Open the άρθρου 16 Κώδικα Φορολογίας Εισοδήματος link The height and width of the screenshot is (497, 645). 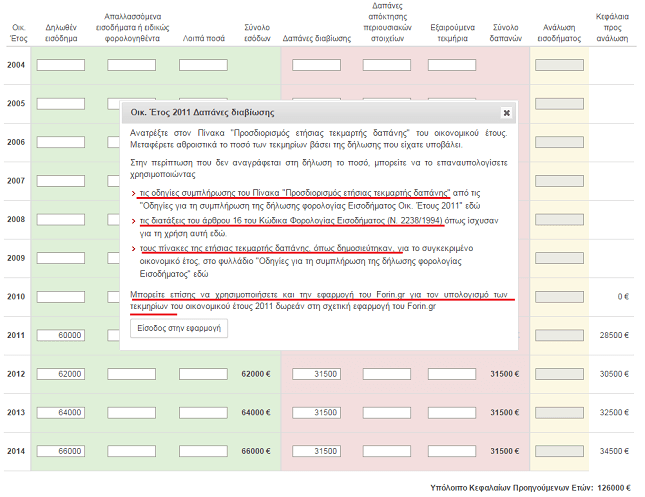tap(292, 221)
